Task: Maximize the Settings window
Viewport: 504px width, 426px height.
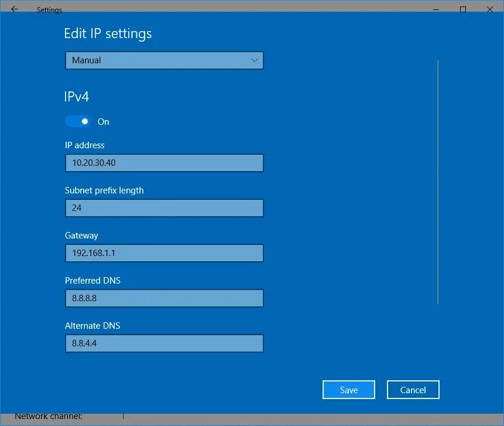Action: point(463,9)
